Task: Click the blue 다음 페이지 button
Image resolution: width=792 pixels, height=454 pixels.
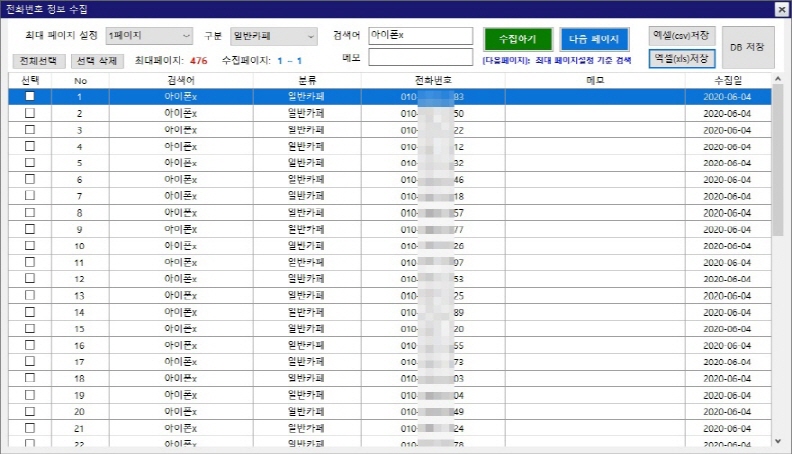Action: pyautogui.click(x=594, y=39)
